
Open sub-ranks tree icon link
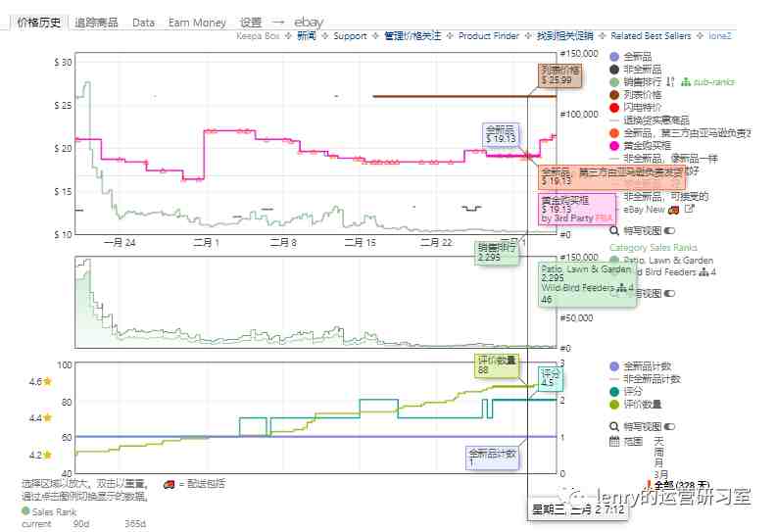coord(686,82)
